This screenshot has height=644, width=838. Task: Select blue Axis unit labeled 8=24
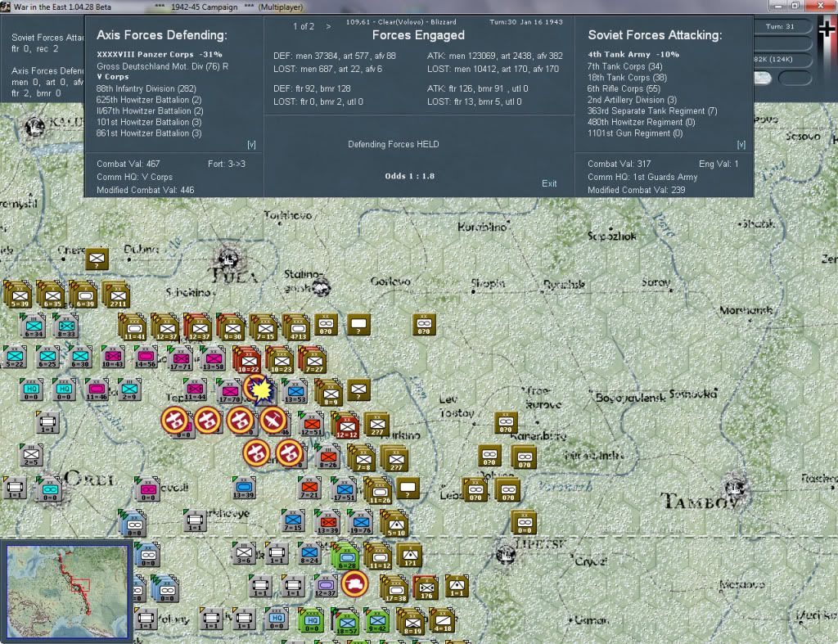[309, 553]
